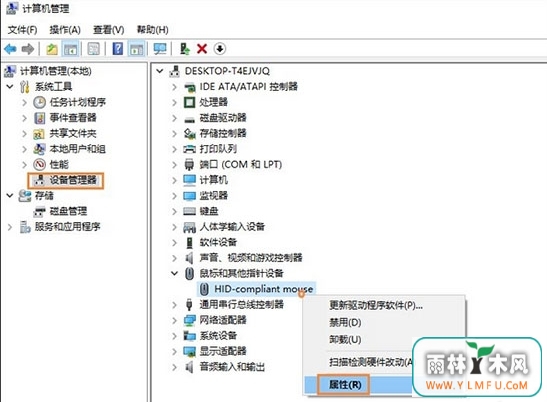Toggle the action pane toolbar icon
Image resolution: width=547 pixels, height=402 pixels.
(x=136, y=49)
